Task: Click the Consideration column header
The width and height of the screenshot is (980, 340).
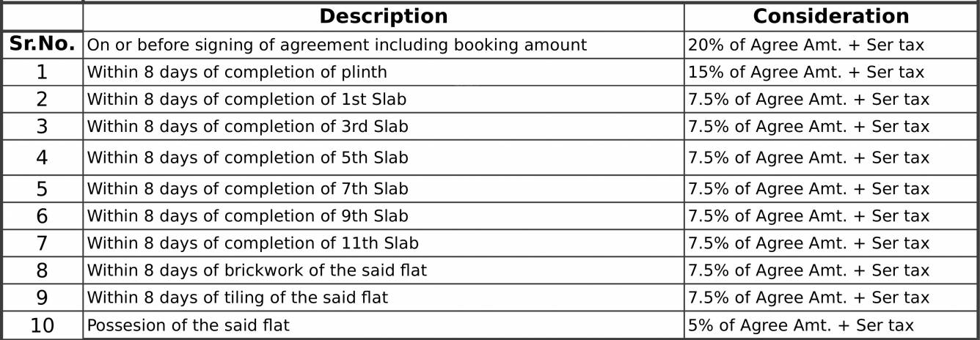Action: pos(831,16)
